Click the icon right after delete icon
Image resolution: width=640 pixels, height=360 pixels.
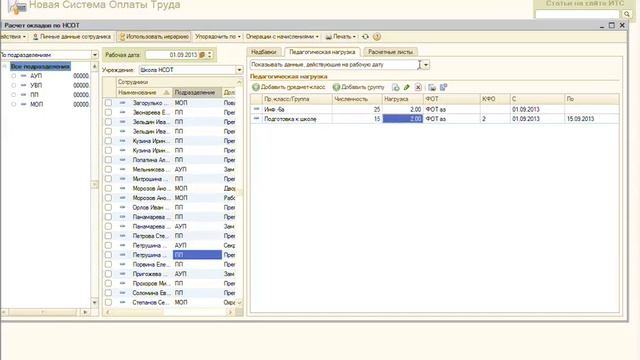pyautogui.click(x=432, y=87)
